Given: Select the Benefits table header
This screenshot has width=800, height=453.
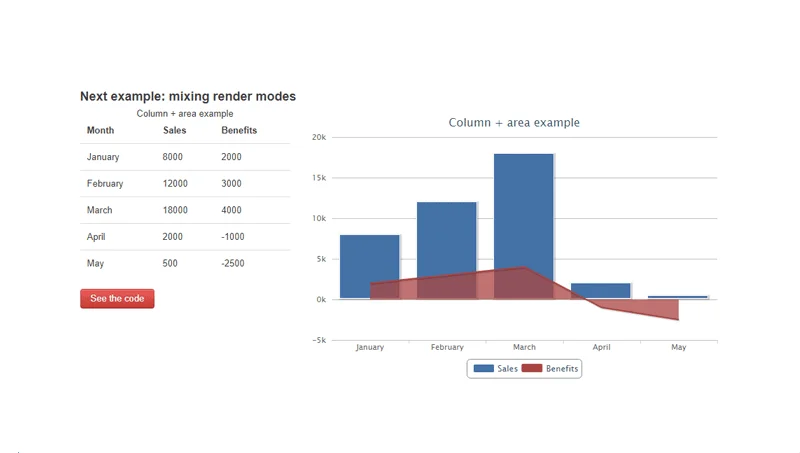Looking at the screenshot, I should pyautogui.click(x=239, y=131).
